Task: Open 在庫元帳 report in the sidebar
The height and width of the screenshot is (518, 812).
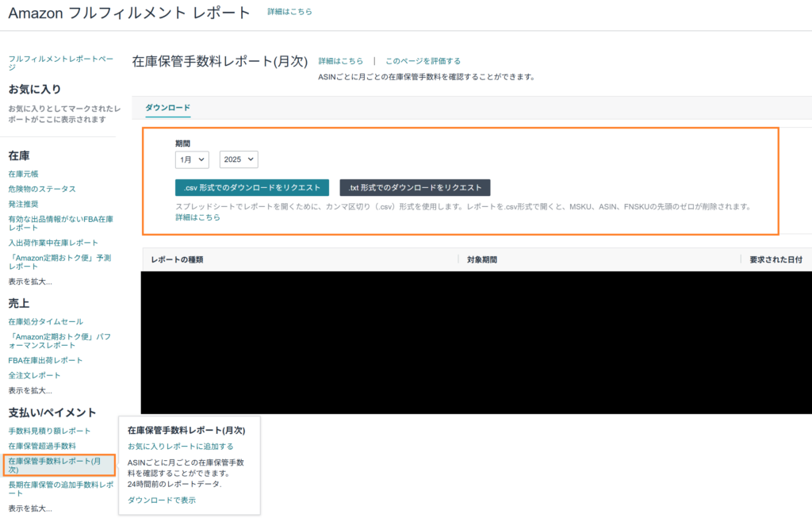Action: [23, 174]
